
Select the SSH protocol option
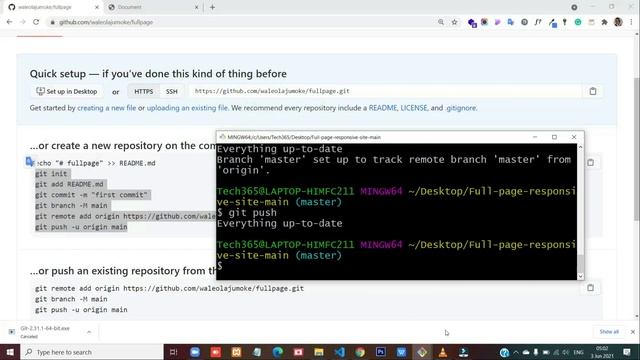pyautogui.click(x=171, y=91)
